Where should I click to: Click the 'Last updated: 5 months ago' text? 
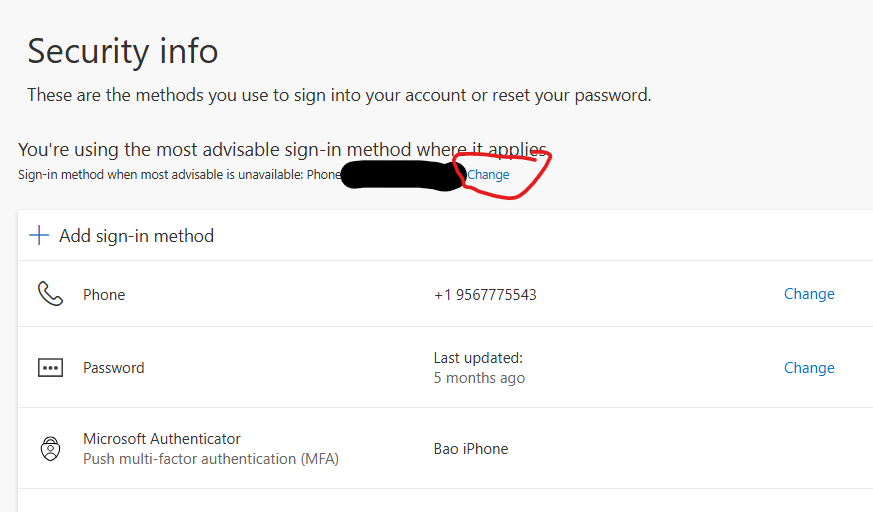pos(479,368)
